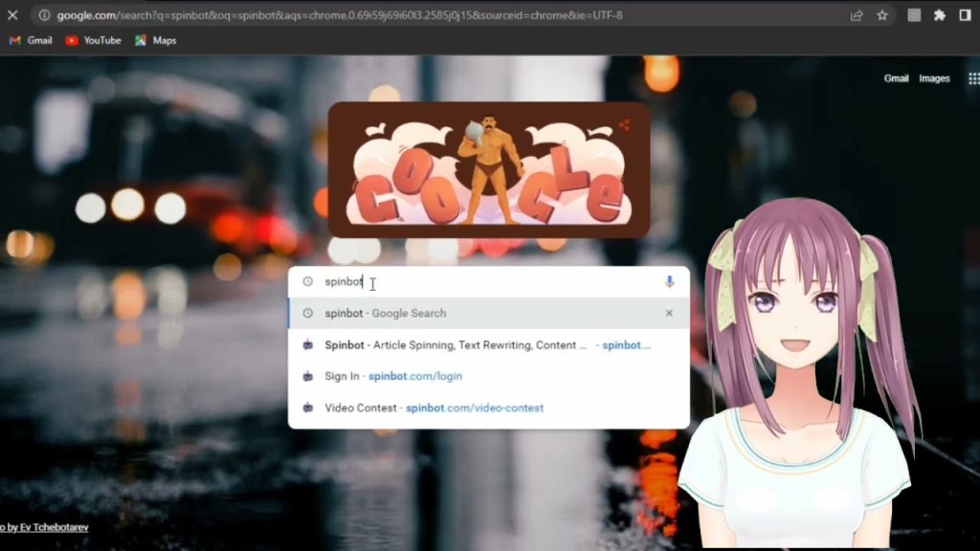Open Images link at top right of page
The image size is (980, 551).
(934, 78)
